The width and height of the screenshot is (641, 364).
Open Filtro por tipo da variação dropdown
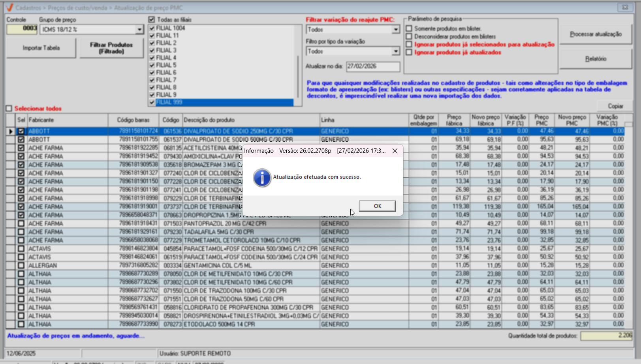[395, 51]
